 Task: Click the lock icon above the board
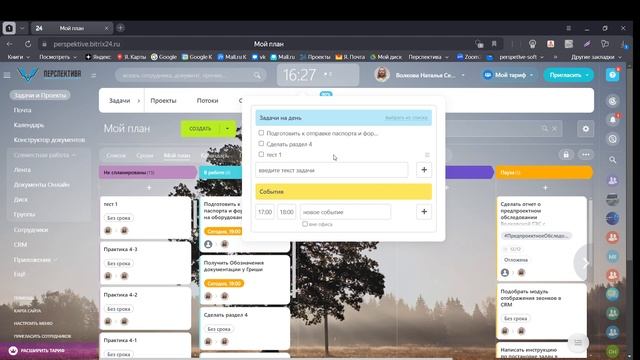[566, 155]
